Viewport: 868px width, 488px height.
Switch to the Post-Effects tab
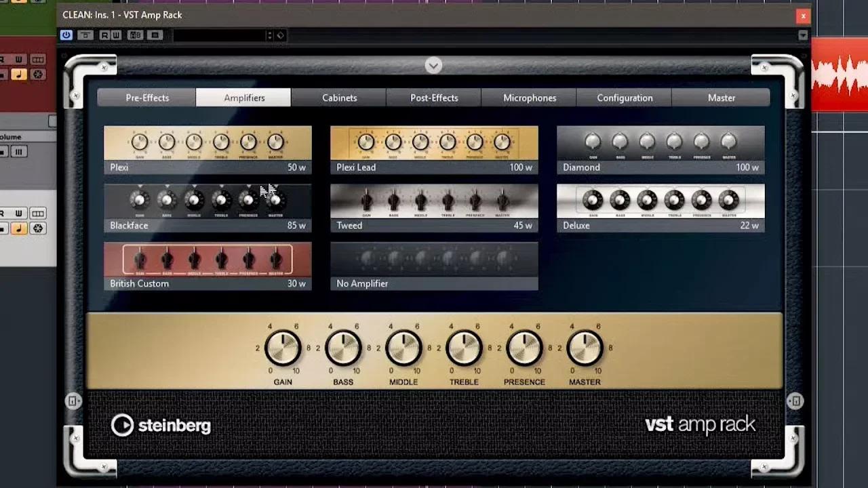(433, 98)
